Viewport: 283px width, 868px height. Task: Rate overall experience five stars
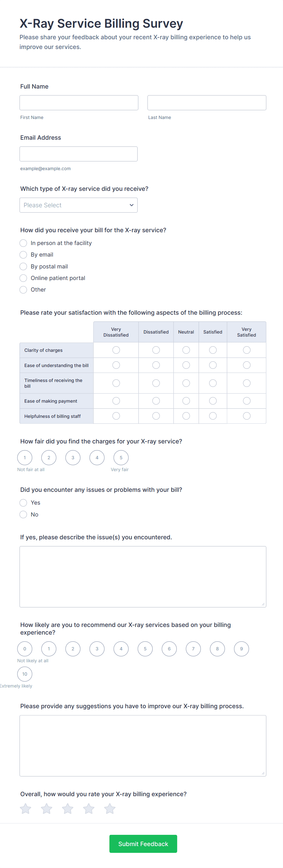pos(110,808)
